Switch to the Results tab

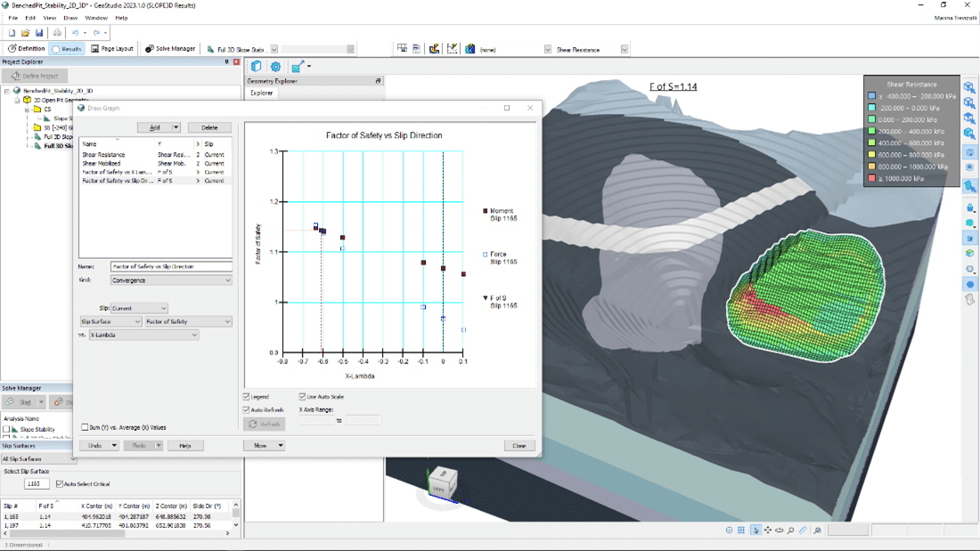tap(69, 48)
